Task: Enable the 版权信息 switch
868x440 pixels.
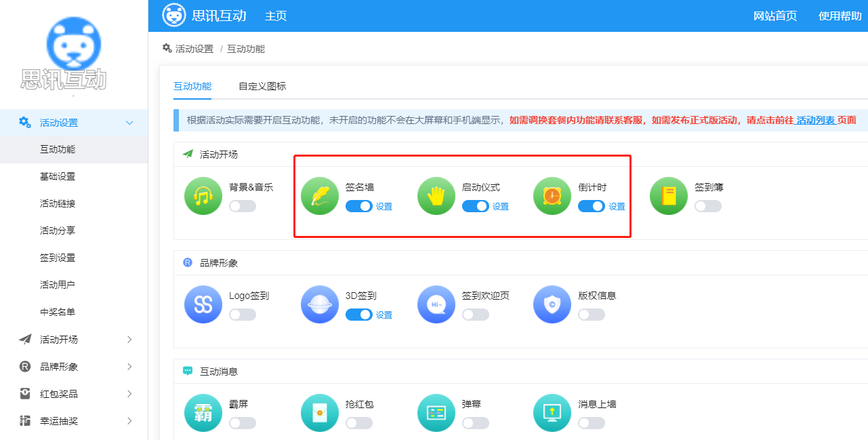Action: 592,315
